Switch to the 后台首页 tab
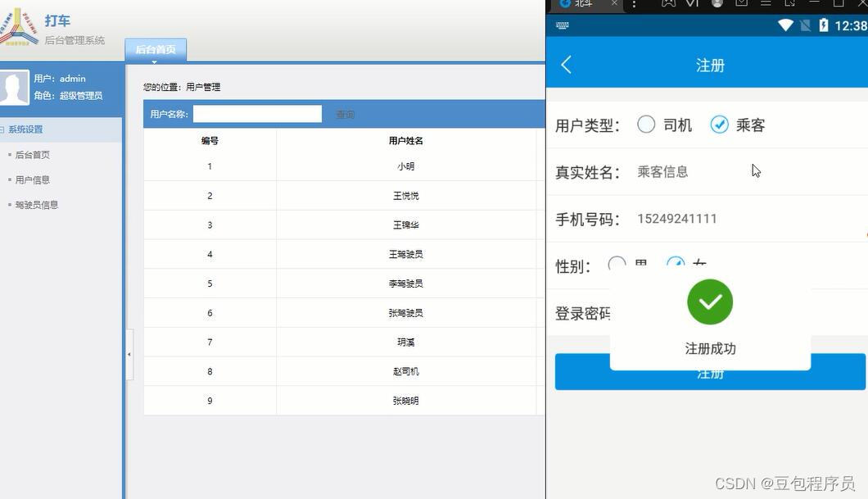This screenshot has width=868, height=499. pyautogui.click(x=156, y=49)
